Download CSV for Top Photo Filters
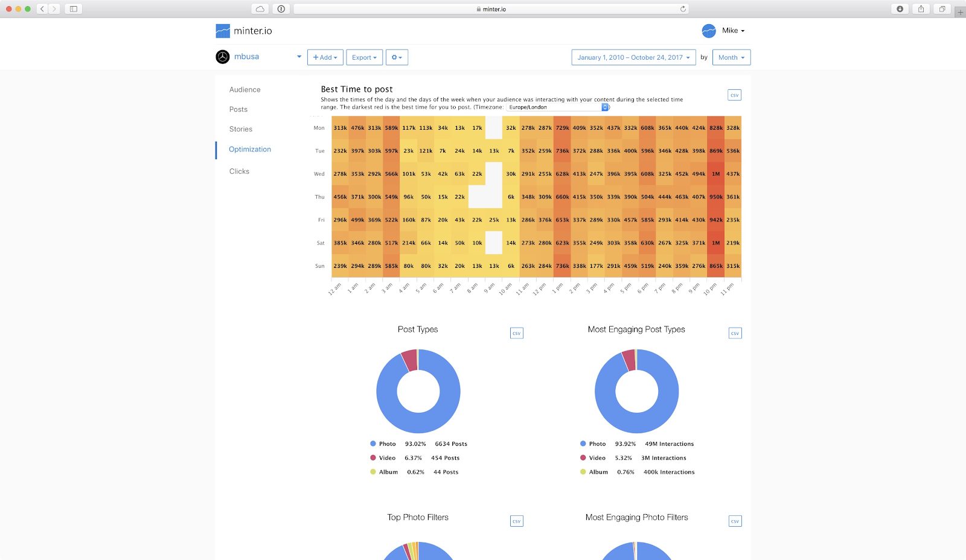Image resolution: width=966 pixels, height=560 pixels. [x=517, y=521]
